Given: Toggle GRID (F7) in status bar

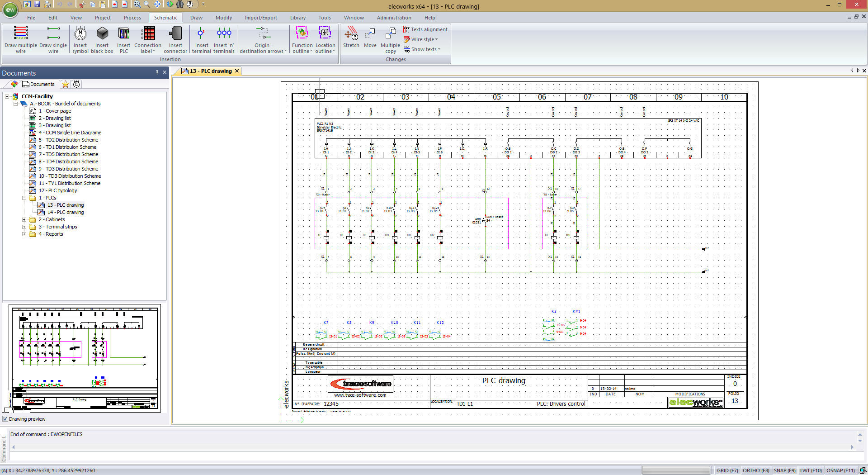Looking at the screenshot, I should (727, 470).
